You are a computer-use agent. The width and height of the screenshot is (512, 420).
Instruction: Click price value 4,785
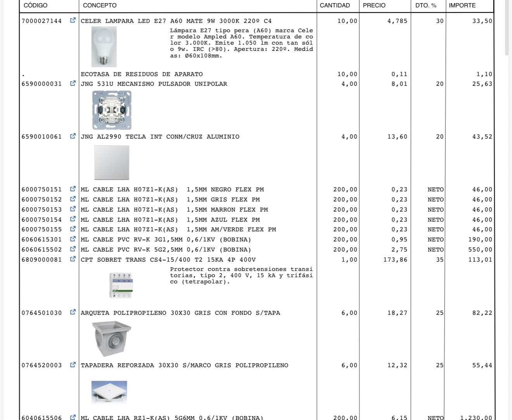pyautogui.click(x=397, y=21)
